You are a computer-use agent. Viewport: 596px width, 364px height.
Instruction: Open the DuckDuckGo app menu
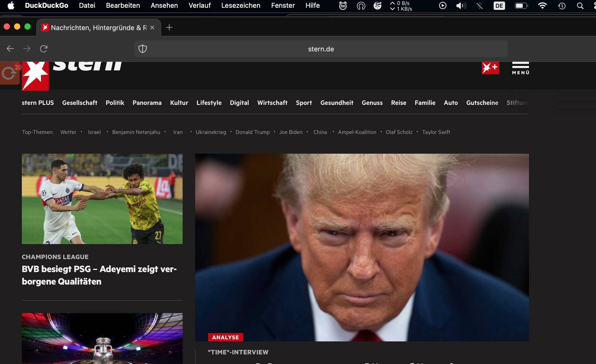coord(47,5)
